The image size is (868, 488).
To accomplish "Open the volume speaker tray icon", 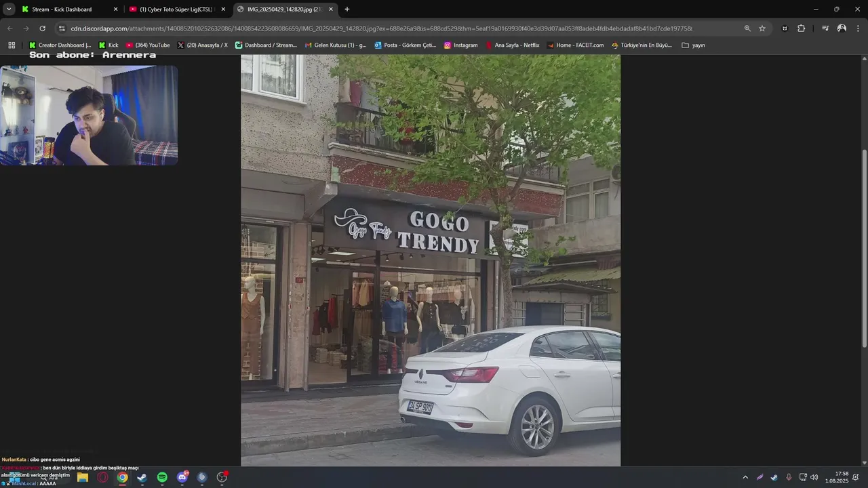I will [x=814, y=477].
